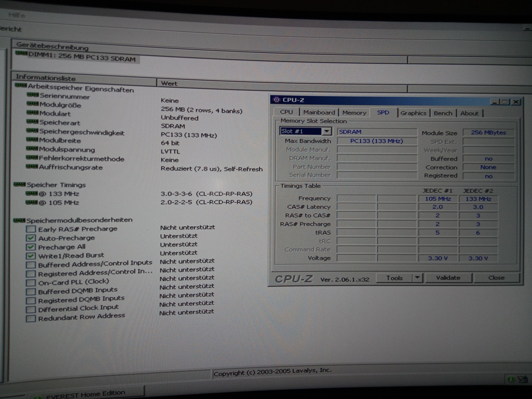532x399 pixels.
Task: Click the Informationsliste column header
Action: point(84,79)
